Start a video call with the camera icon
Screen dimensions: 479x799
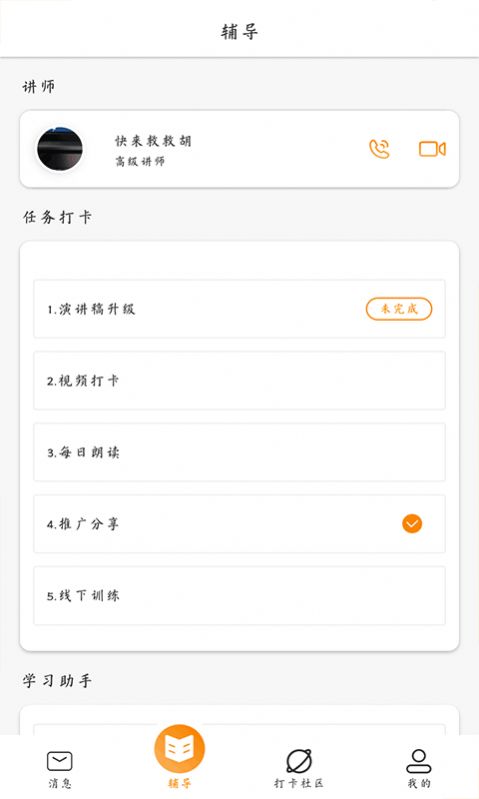[432, 149]
